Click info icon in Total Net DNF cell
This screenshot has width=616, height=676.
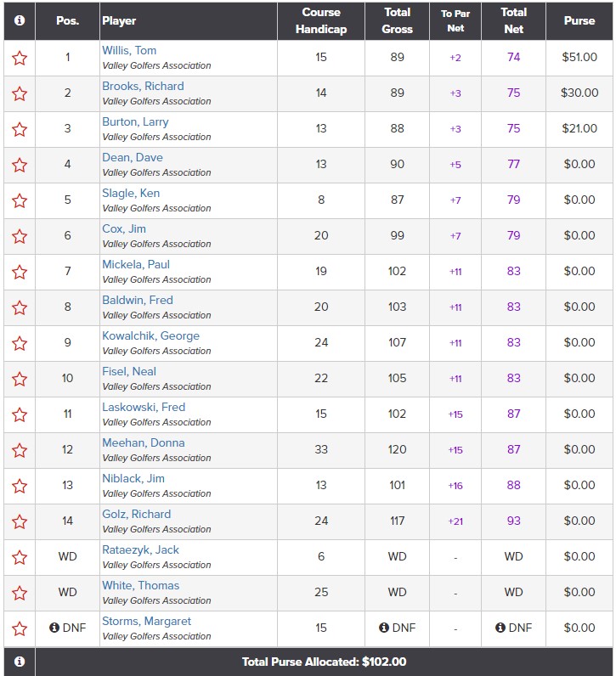click(500, 628)
